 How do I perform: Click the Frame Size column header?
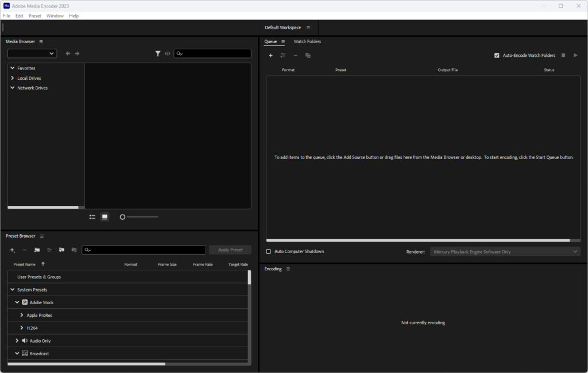coord(167,265)
